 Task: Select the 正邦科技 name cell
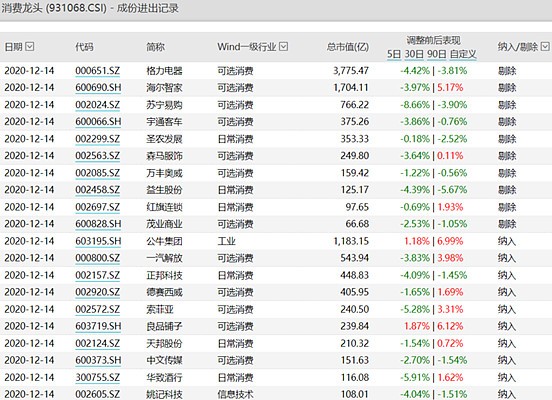(x=164, y=275)
